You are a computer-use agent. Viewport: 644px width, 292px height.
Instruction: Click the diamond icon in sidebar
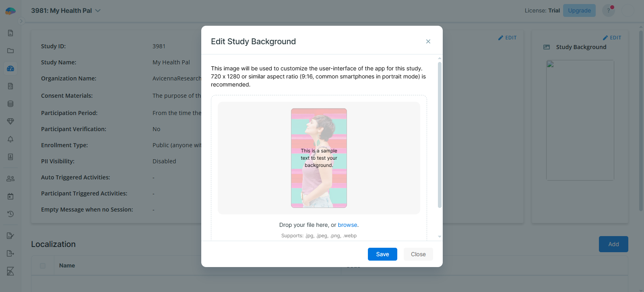pyautogui.click(x=10, y=121)
